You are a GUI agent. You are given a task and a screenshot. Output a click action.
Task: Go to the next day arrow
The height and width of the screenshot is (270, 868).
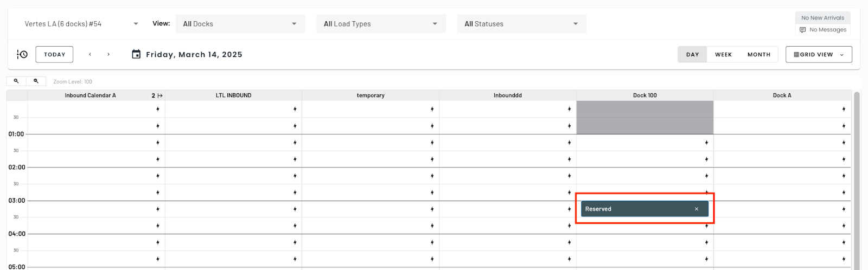coord(108,54)
